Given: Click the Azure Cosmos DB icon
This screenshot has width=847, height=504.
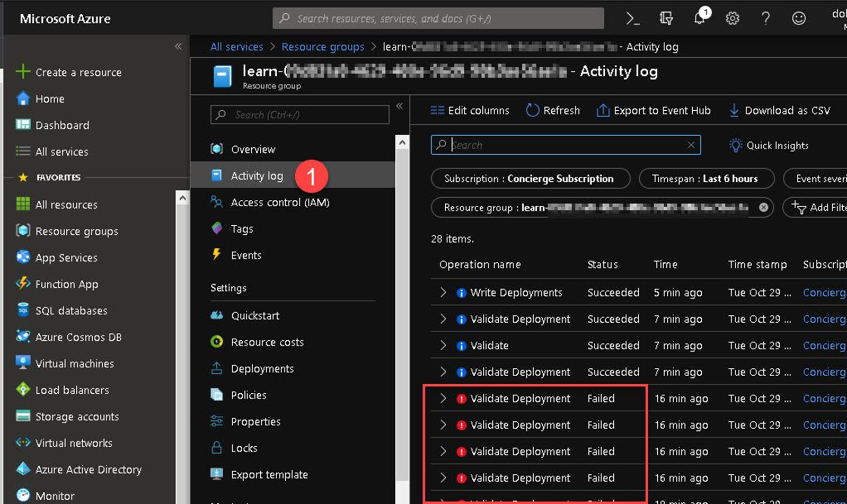Looking at the screenshot, I should tap(23, 336).
